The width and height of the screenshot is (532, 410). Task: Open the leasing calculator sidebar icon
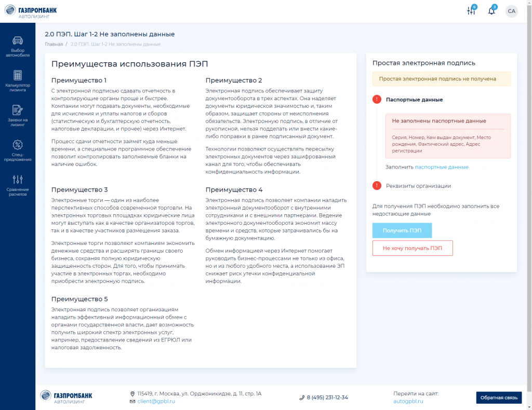pos(18,81)
